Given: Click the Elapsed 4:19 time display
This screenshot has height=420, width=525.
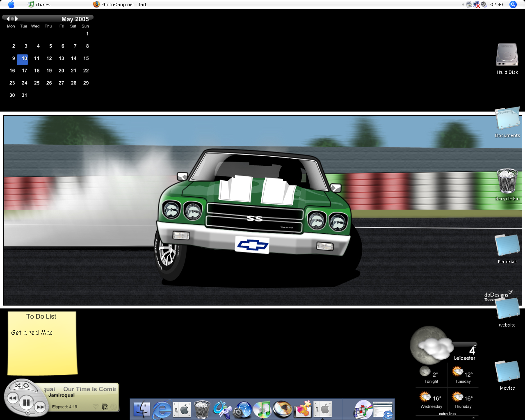Looking at the screenshot, I should [x=64, y=407].
